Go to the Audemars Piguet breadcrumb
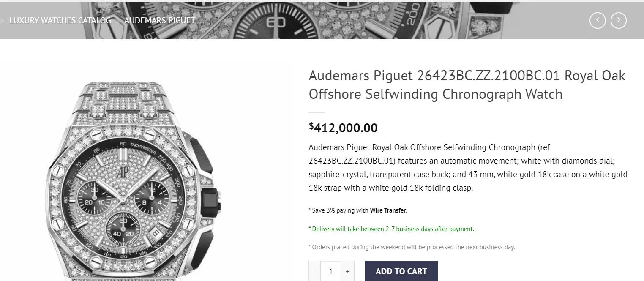Image resolution: width=644 pixels, height=281 pixels. pos(160,20)
